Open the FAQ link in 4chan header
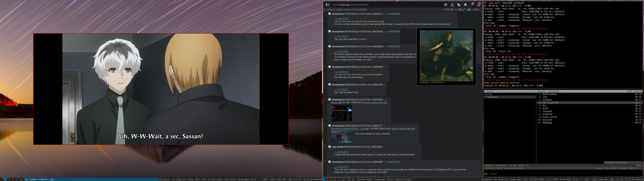 click(x=364, y=10)
